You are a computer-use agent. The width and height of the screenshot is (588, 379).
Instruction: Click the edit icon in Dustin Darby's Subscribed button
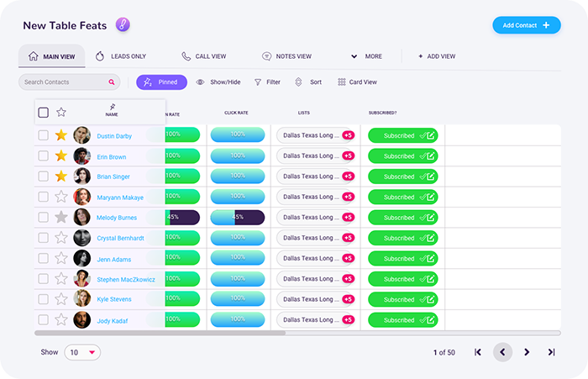tap(430, 135)
